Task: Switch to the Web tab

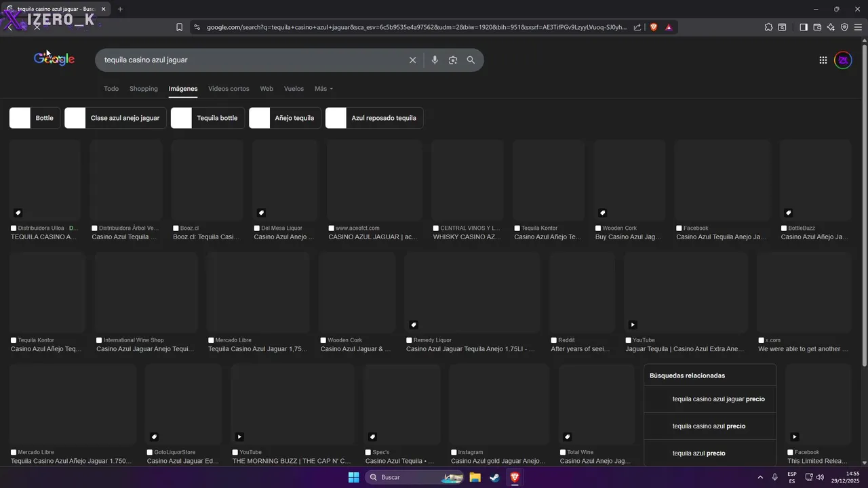Action: point(267,89)
